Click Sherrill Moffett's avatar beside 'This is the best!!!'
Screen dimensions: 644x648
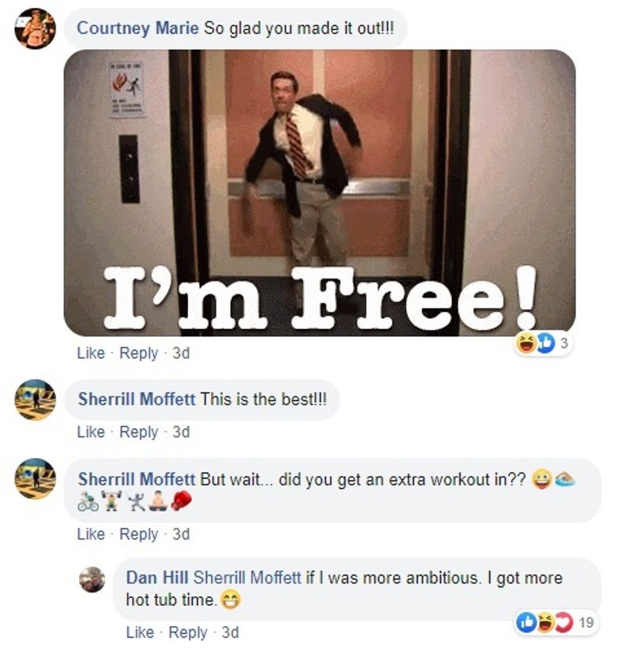click(x=35, y=400)
